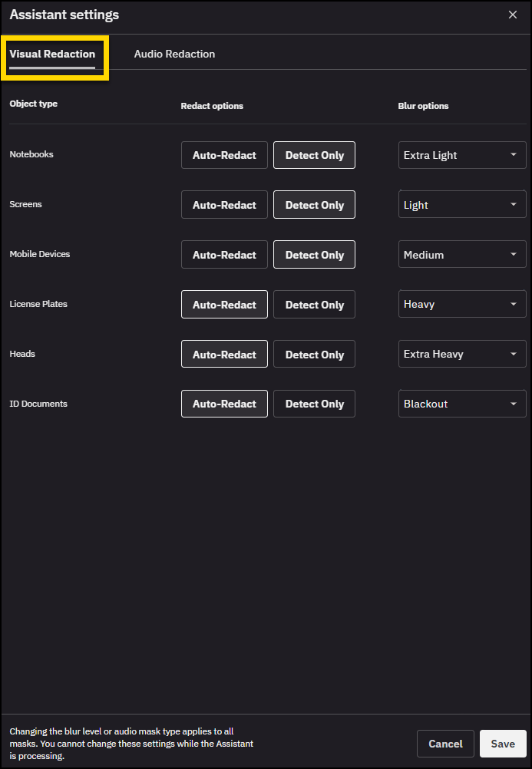
Task: Set Screens to Auto-Redact
Action: [224, 205]
